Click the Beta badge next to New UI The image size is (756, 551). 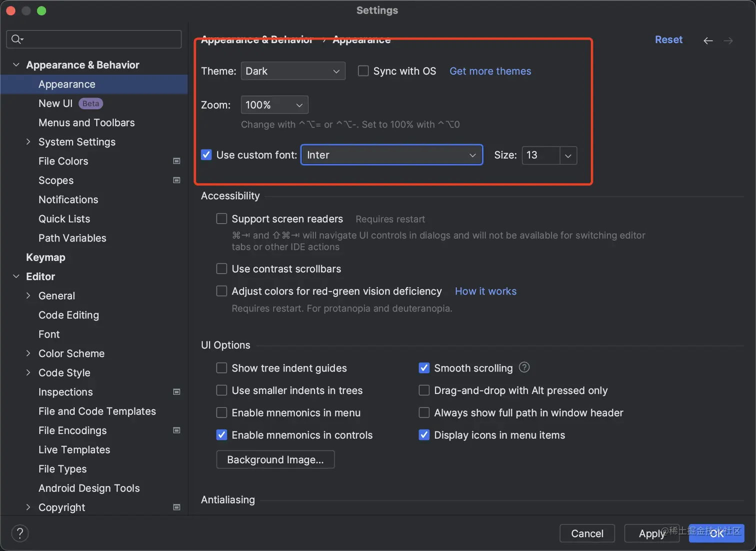click(90, 103)
